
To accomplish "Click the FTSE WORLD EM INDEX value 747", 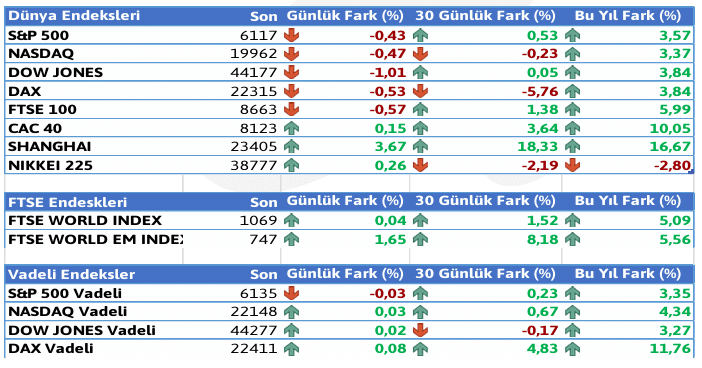I will [x=263, y=240].
